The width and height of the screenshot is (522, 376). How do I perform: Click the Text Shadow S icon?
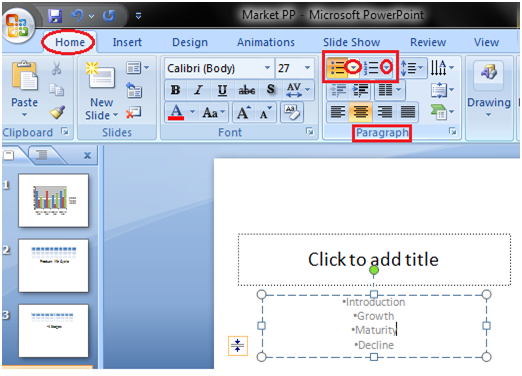click(271, 89)
